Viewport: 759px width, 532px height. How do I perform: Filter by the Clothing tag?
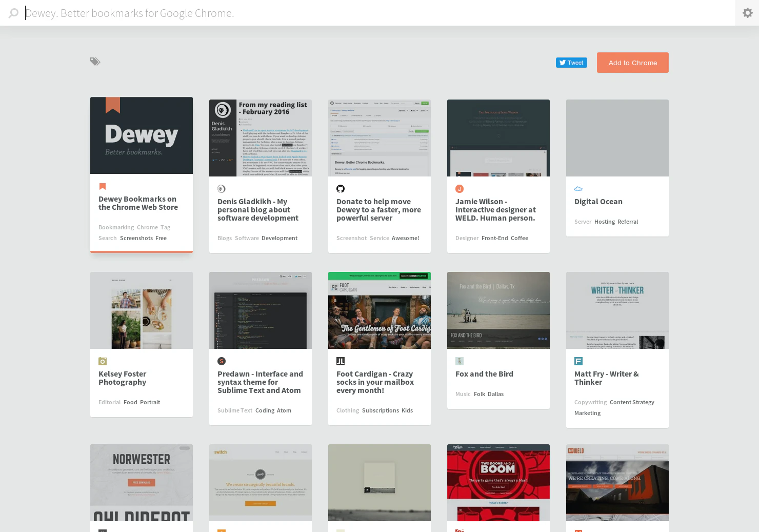pyautogui.click(x=348, y=410)
